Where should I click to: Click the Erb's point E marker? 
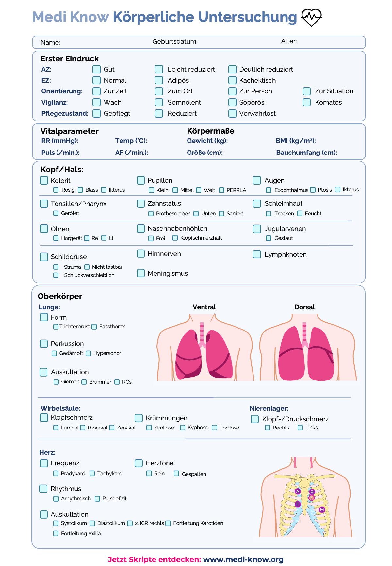point(312,498)
